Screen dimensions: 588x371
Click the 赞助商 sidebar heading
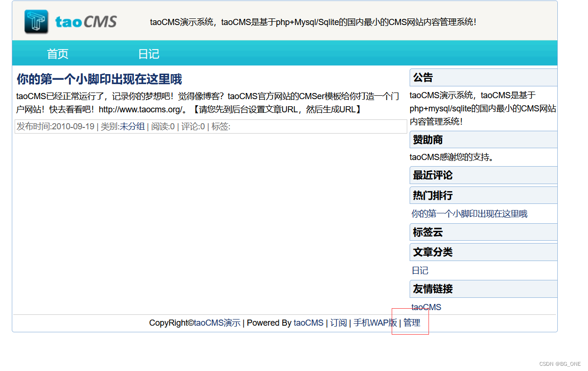(483, 140)
